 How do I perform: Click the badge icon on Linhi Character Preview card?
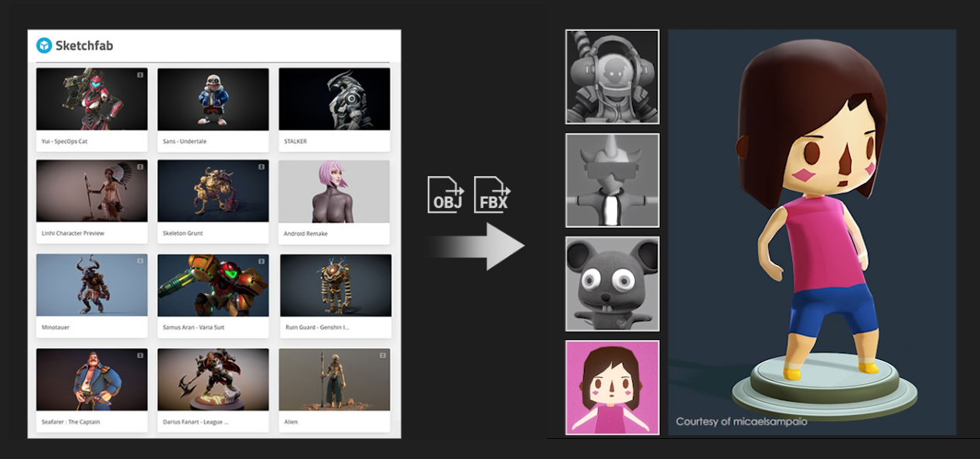coord(140,167)
